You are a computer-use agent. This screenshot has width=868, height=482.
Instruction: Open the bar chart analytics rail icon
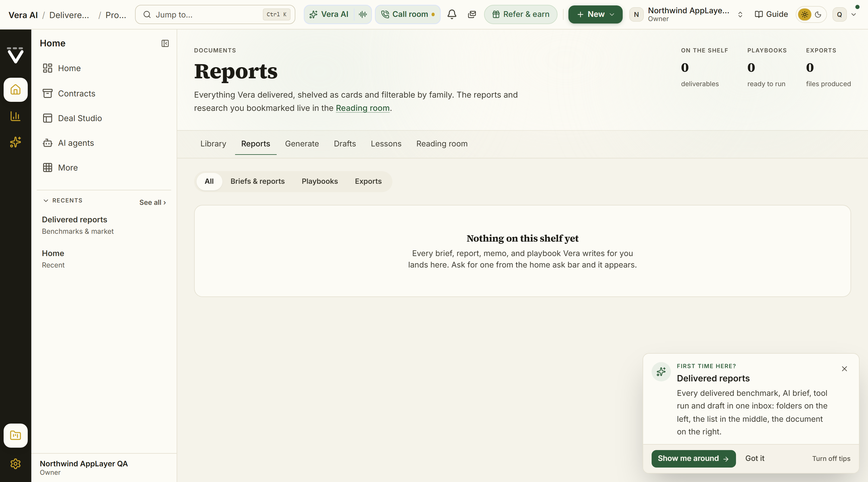15,116
